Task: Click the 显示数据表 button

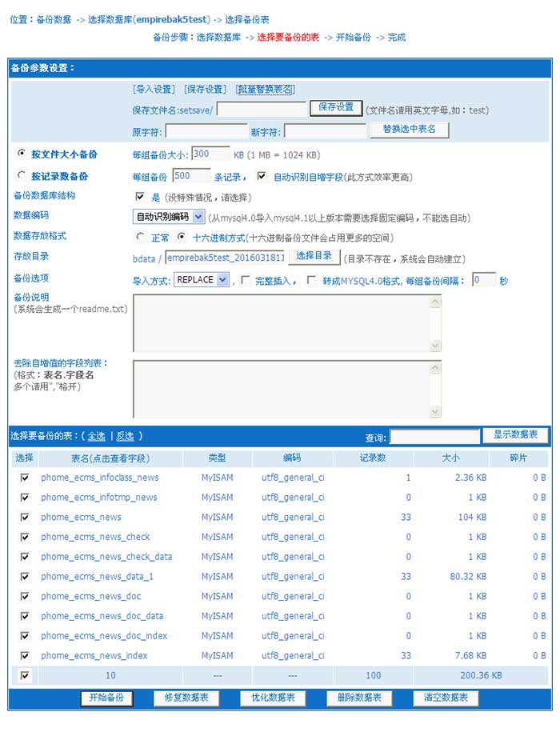Action: [515, 435]
